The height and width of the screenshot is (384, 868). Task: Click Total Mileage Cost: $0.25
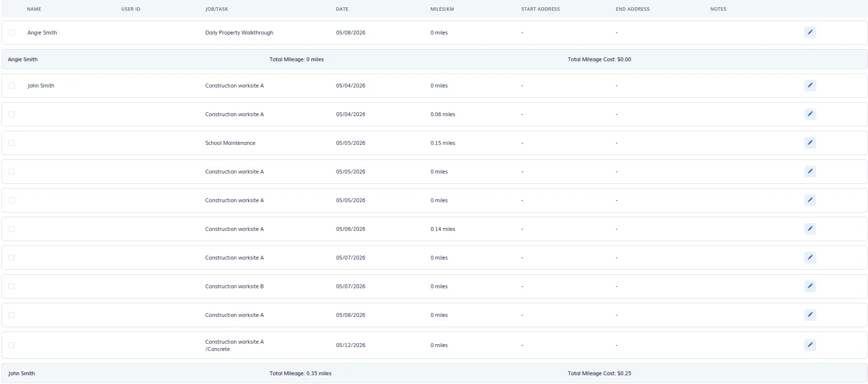600,373
